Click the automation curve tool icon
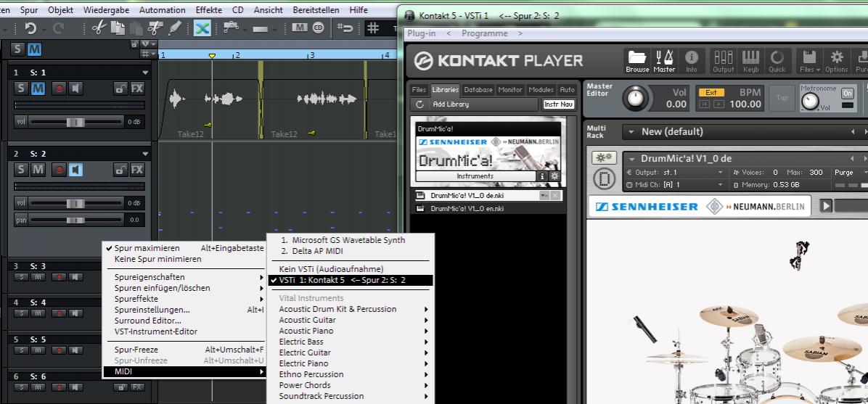Screen dimensions: 868x404 [x=230, y=28]
